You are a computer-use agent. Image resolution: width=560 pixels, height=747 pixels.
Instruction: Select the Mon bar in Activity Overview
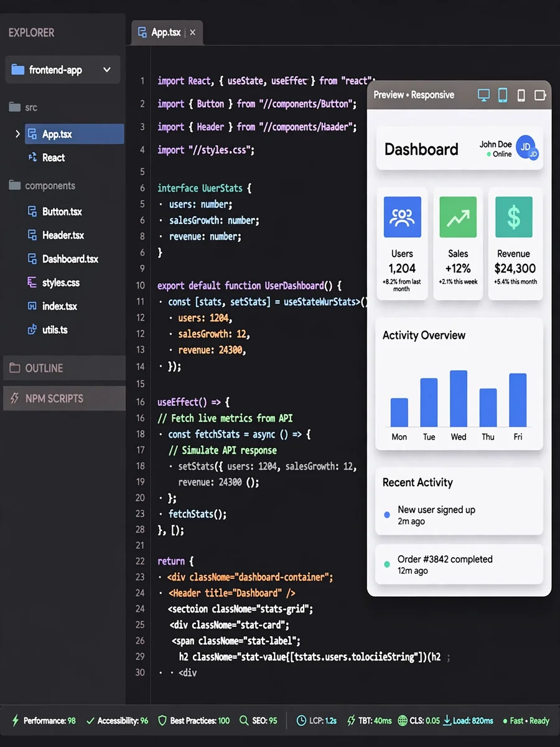tap(399, 412)
